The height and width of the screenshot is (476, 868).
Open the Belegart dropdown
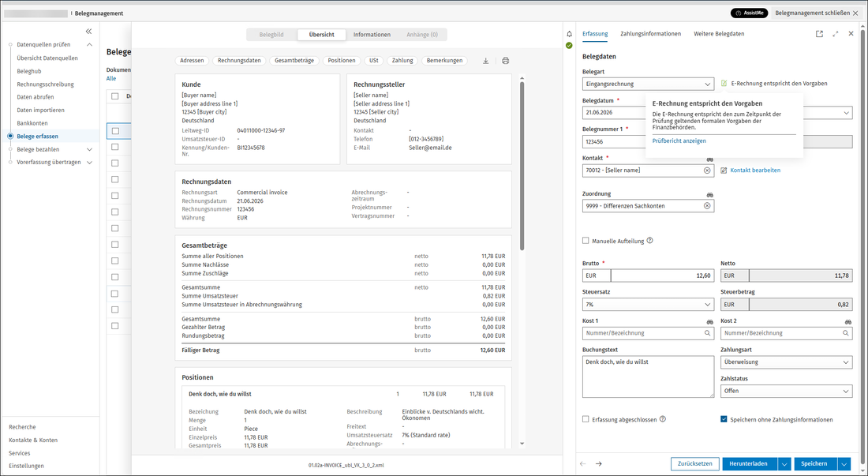(648, 84)
